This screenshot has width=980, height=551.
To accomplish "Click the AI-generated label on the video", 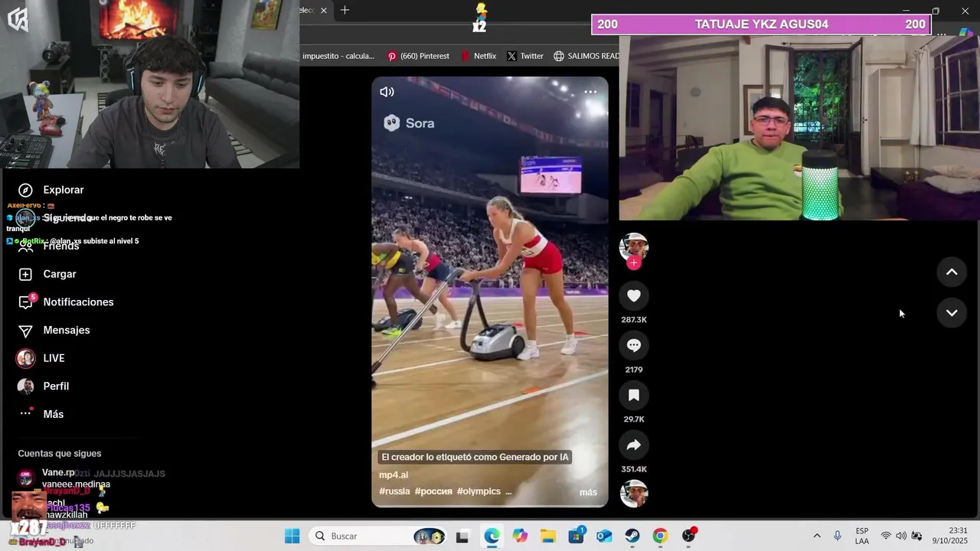I will pos(475,457).
